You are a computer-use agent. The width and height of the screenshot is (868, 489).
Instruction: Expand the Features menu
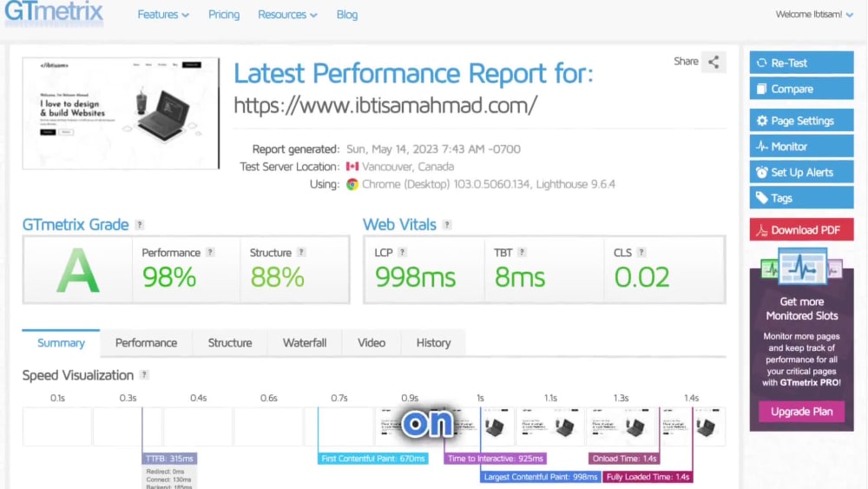(x=163, y=15)
